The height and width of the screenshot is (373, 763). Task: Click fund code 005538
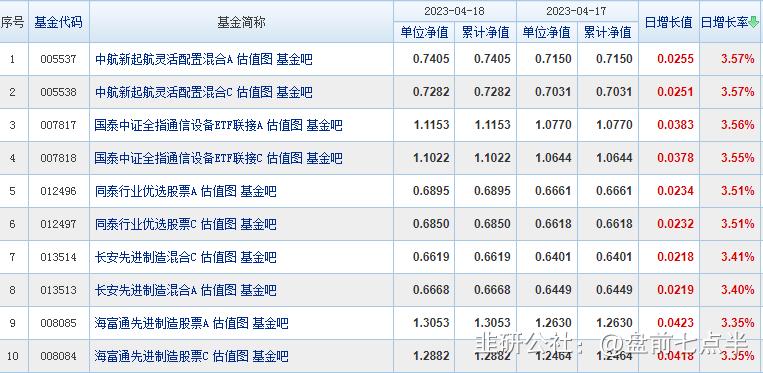[58, 92]
